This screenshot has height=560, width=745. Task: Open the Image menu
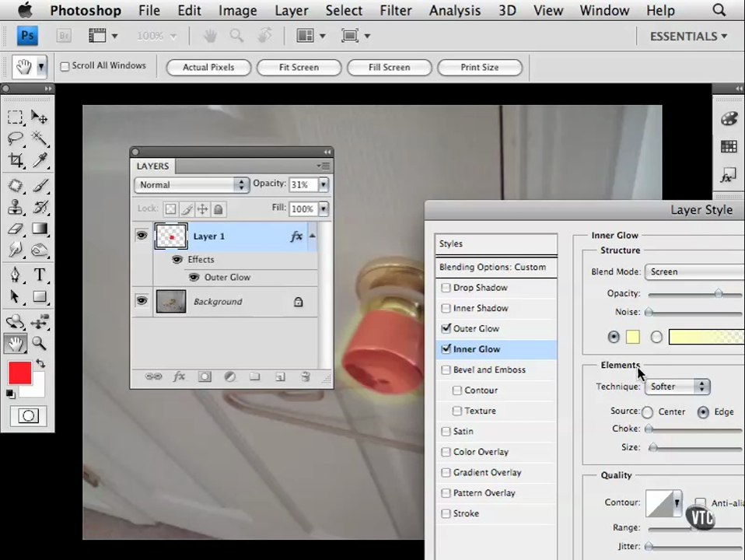(x=237, y=10)
